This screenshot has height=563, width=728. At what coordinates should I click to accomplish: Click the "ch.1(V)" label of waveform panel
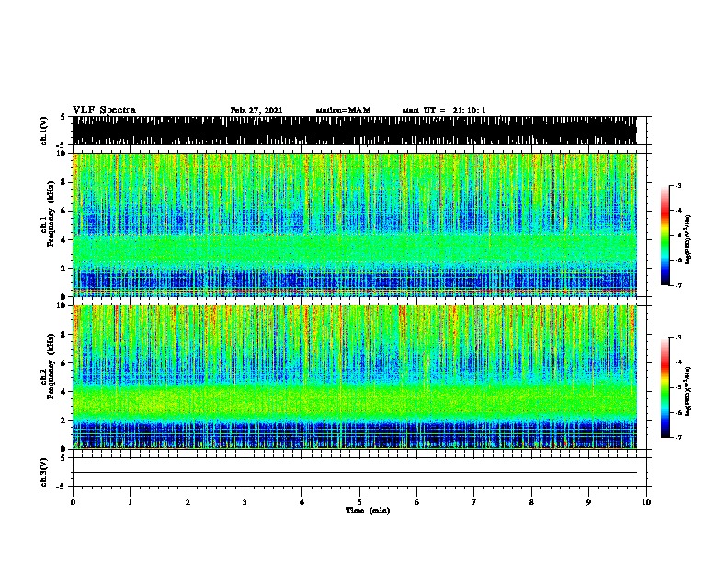click(43, 131)
